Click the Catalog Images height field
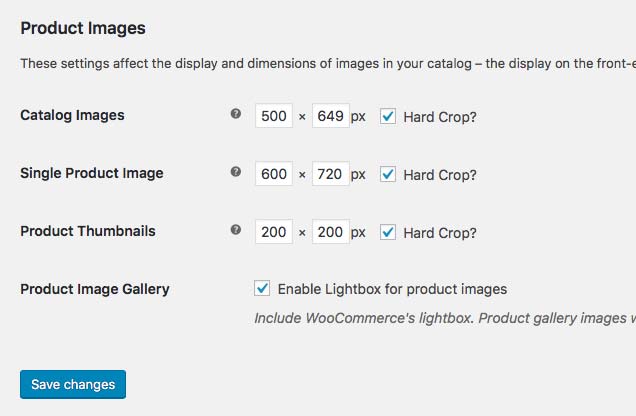The width and height of the screenshot is (636, 416). click(330, 116)
